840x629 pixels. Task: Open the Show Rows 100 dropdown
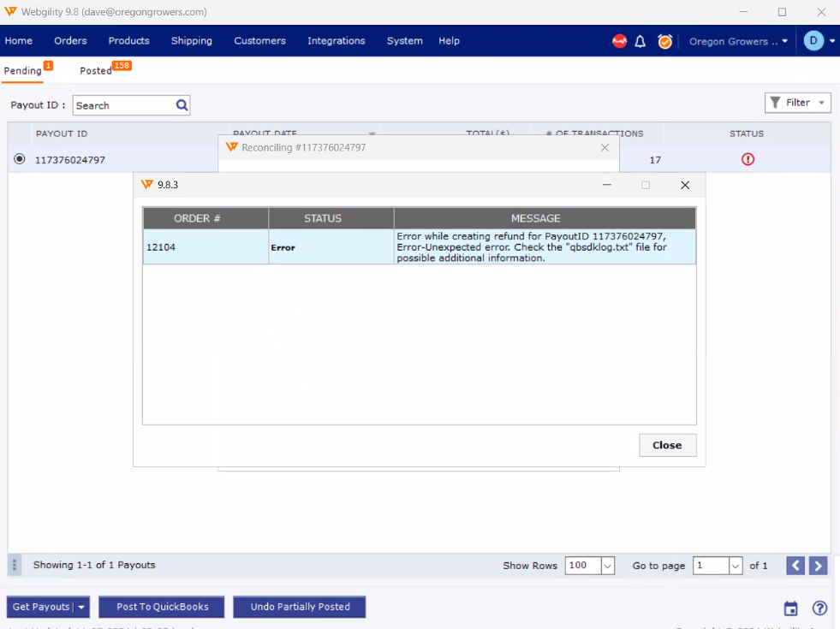[607, 566]
